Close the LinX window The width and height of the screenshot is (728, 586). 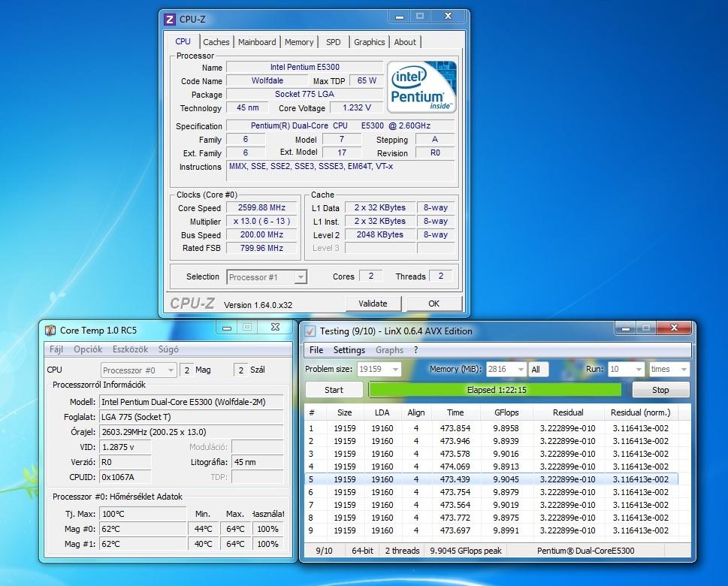click(674, 328)
